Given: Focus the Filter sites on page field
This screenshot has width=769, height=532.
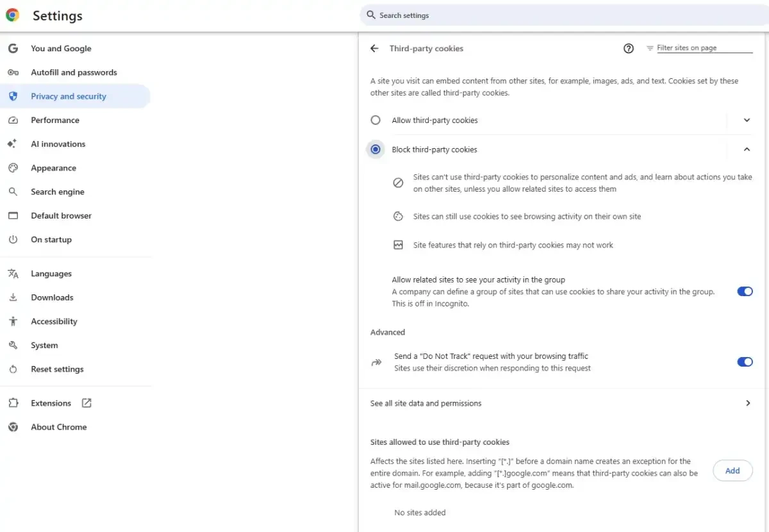Looking at the screenshot, I should pyautogui.click(x=704, y=48).
